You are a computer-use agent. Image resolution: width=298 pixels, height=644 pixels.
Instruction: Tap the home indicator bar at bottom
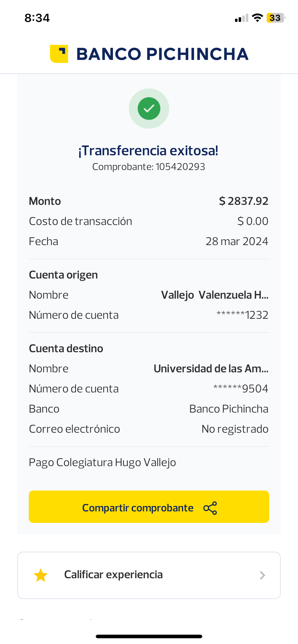(x=149, y=636)
